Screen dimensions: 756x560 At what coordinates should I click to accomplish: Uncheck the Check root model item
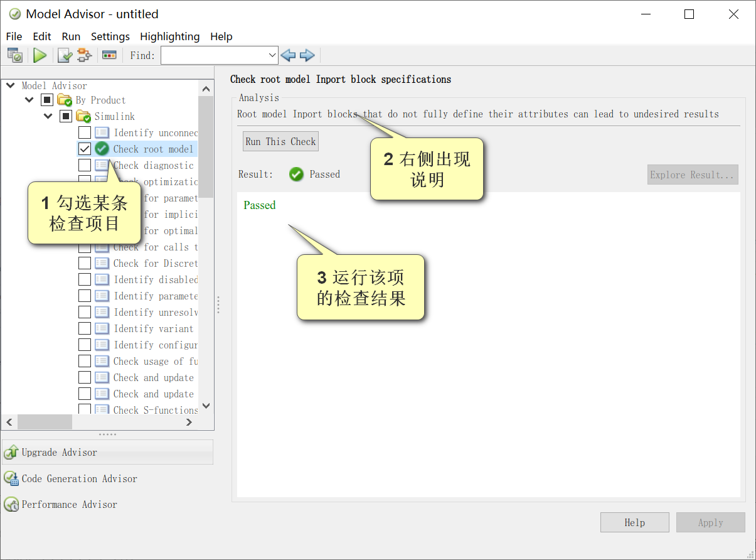85,149
